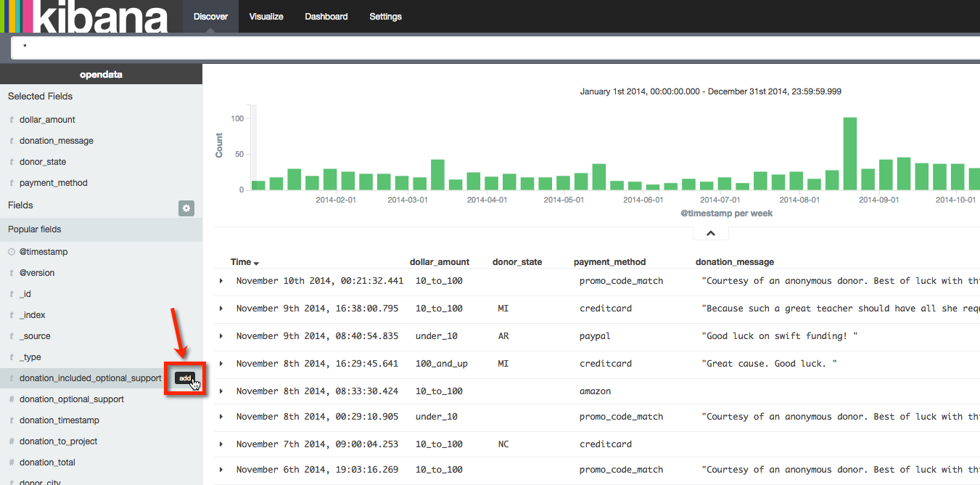Switch to the Dashboard tab
This screenshot has height=485, width=980.
pyautogui.click(x=326, y=17)
